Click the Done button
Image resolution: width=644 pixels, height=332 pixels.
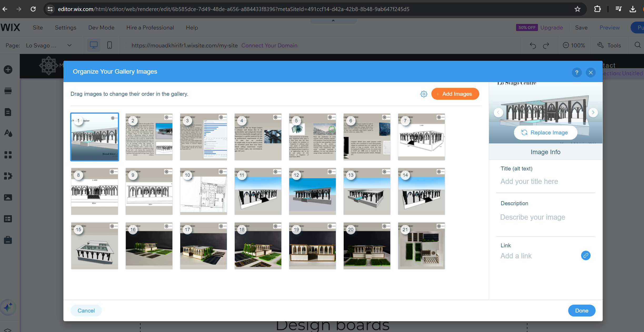(582, 310)
